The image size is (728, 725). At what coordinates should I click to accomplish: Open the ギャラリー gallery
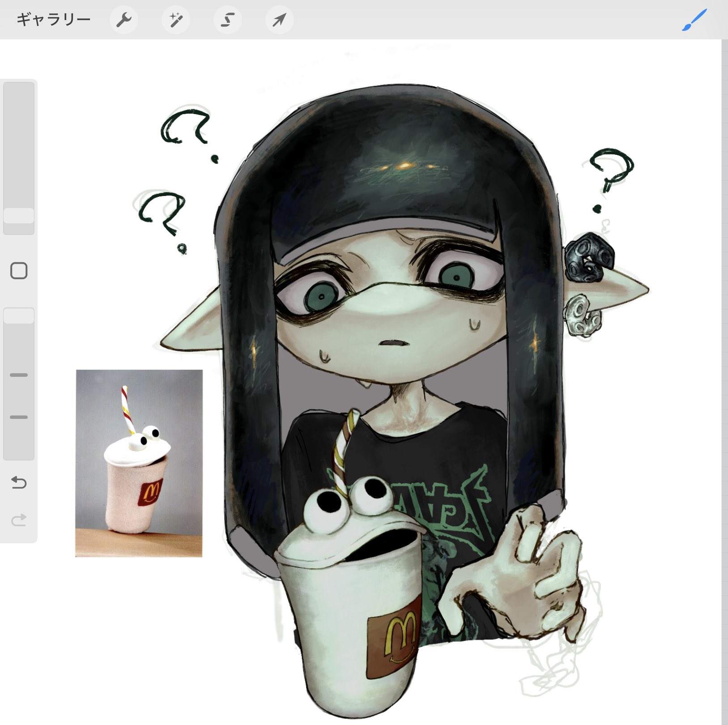(x=54, y=20)
